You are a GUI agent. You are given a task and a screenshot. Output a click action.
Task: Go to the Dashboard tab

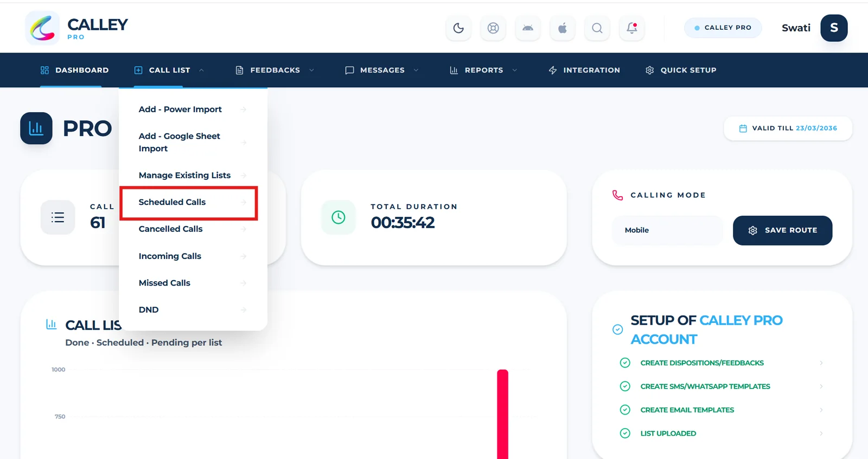pyautogui.click(x=74, y=70)
